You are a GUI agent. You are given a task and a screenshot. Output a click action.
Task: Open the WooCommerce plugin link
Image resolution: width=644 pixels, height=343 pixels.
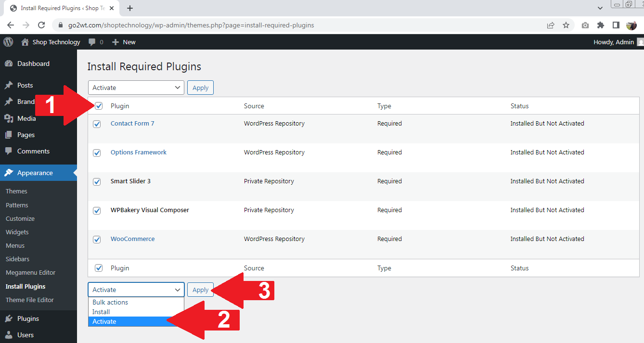click(x=133, y=239)
